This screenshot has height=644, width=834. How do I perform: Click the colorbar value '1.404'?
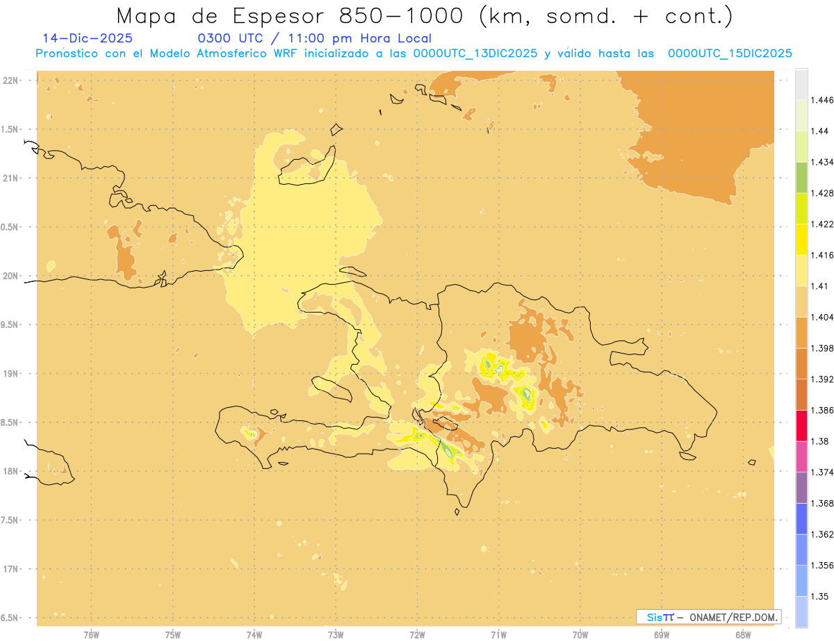coord(824,317)
